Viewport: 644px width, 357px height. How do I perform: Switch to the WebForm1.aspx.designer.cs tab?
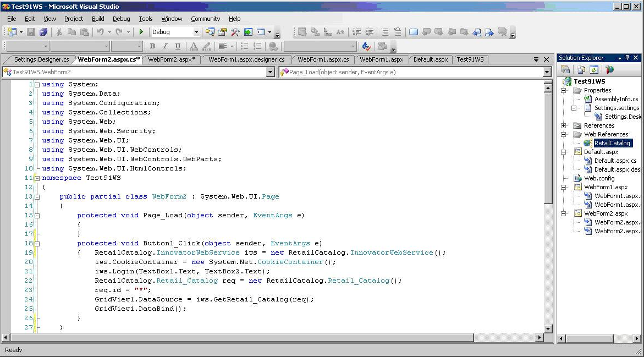[x=246, y=59]
